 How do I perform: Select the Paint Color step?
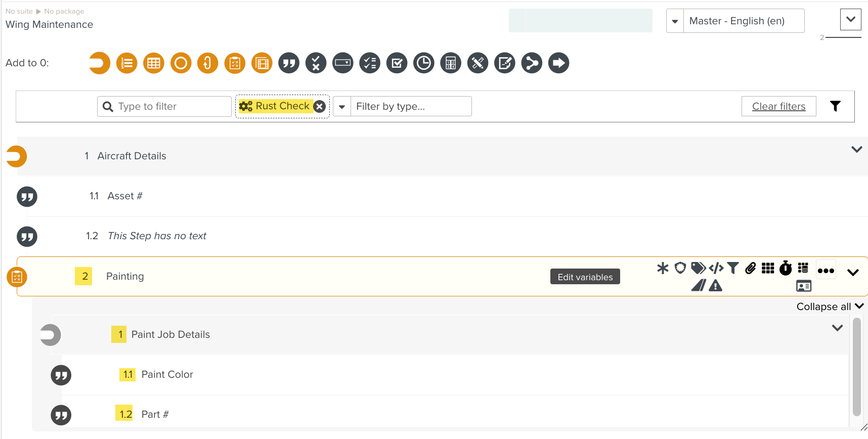point(167,374)
